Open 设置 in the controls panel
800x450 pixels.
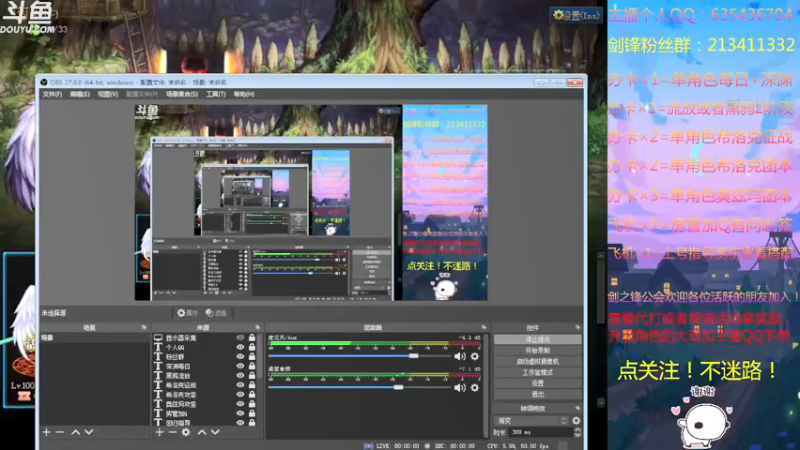(537, 383)
